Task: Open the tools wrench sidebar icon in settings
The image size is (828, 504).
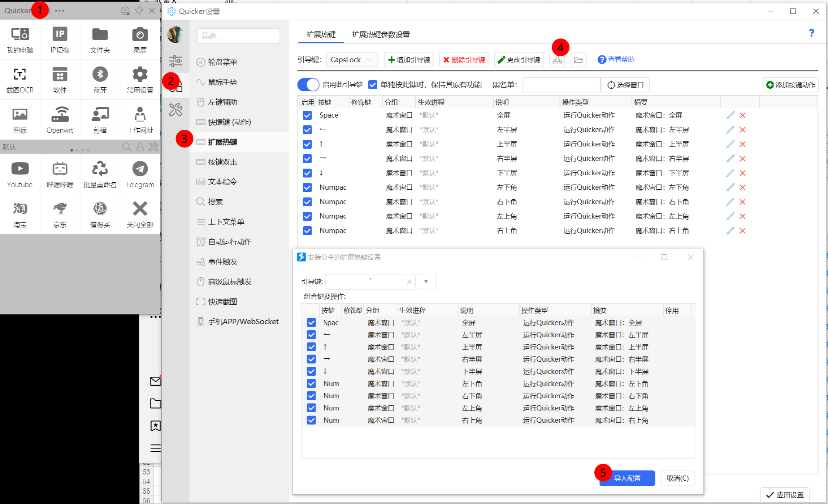Action: 176,110
